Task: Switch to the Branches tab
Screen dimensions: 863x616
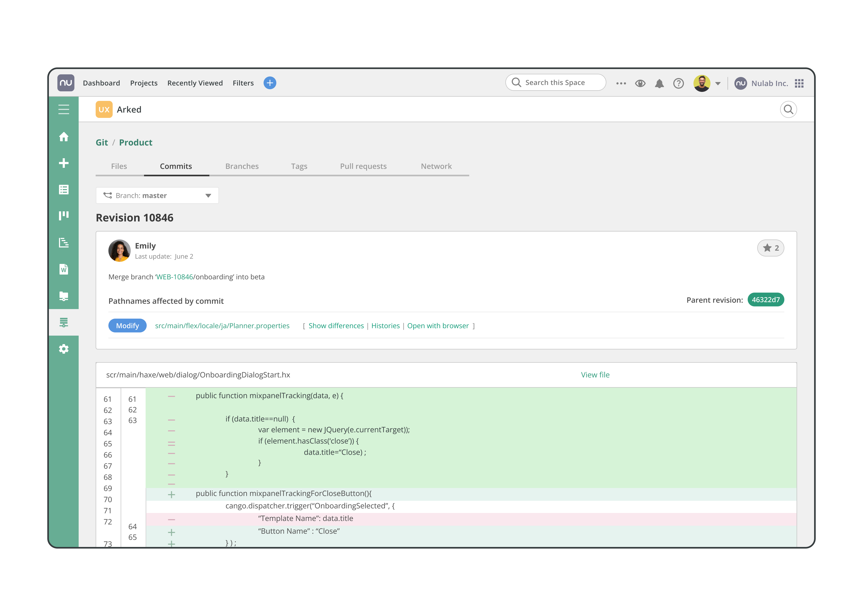Action: point(242,166)
